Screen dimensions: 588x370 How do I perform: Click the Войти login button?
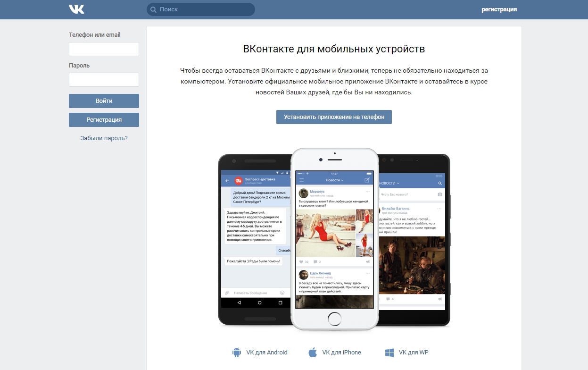(104, 101)
